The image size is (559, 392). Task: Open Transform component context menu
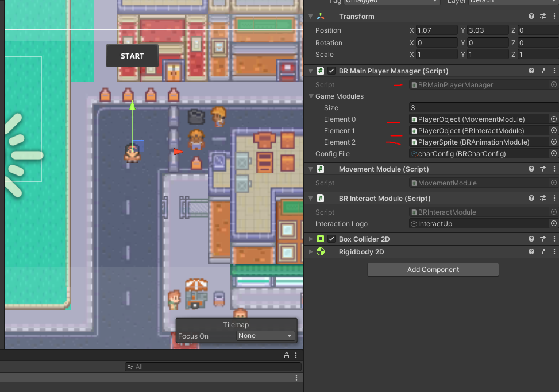tap(554, 17)
